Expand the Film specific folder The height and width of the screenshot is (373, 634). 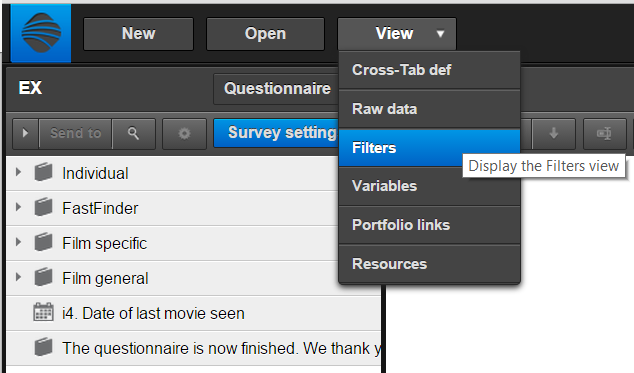pyautogui.click(x=18, y=242)
